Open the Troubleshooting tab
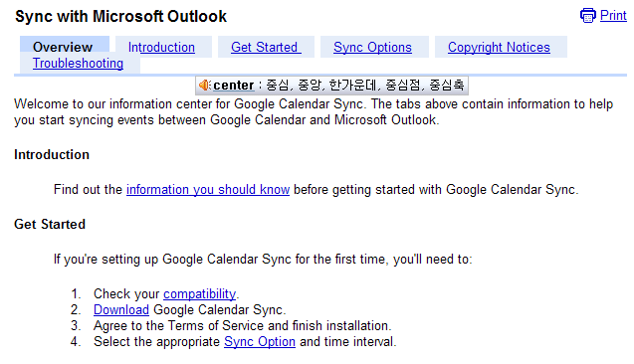The width and height of the screenshot is (634, 364). [x=78, y=64]
